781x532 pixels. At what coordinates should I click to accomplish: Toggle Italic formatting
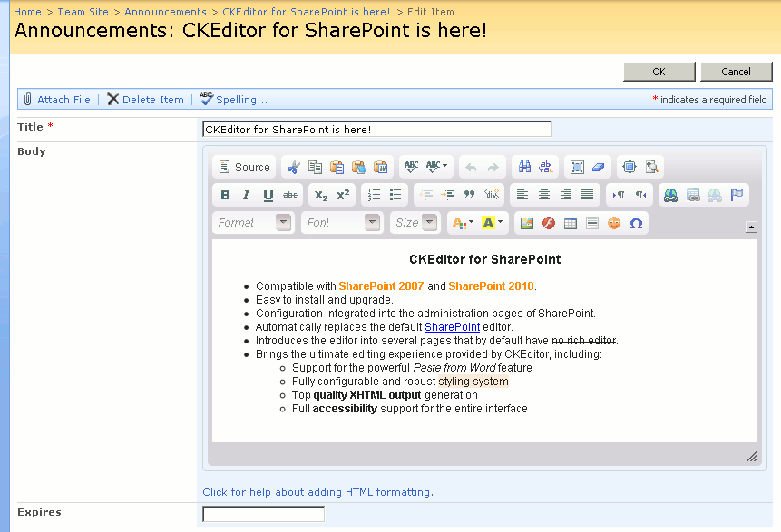coord(247,195)
